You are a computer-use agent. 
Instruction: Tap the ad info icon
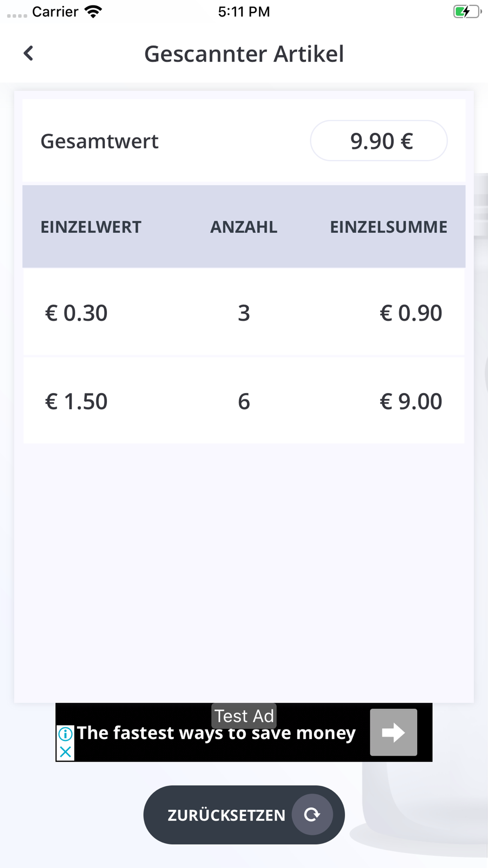point(65,733)
